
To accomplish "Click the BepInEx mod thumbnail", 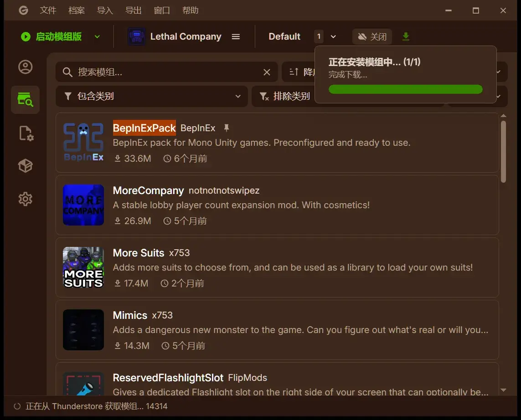I will point(83,143).
